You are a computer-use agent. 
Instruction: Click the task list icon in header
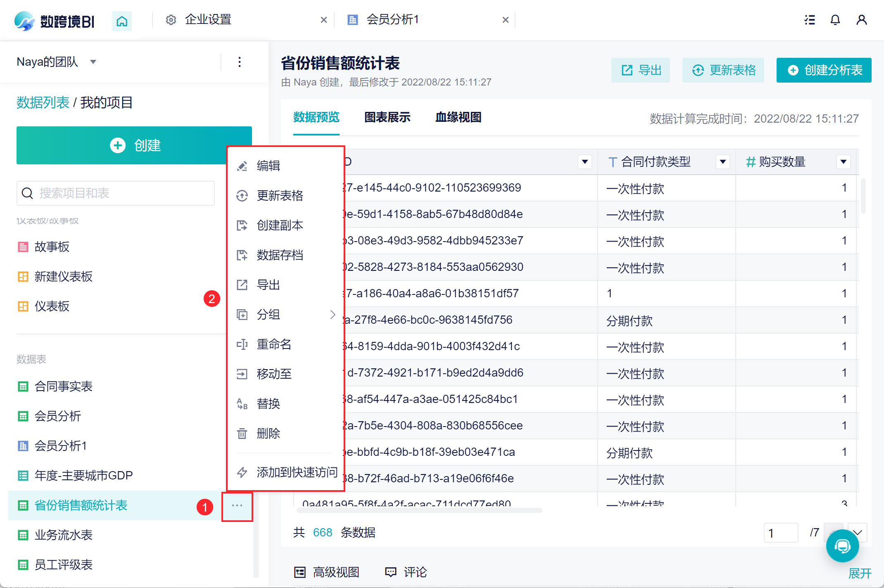809,20
